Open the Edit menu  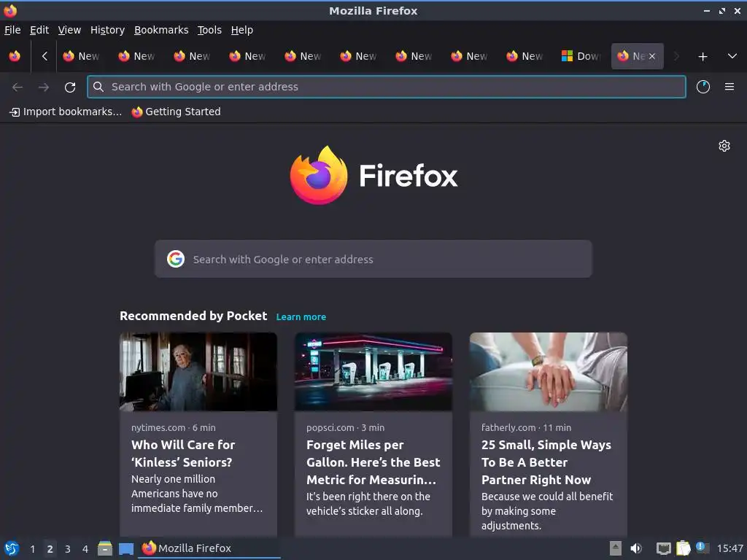pos(39,30)
